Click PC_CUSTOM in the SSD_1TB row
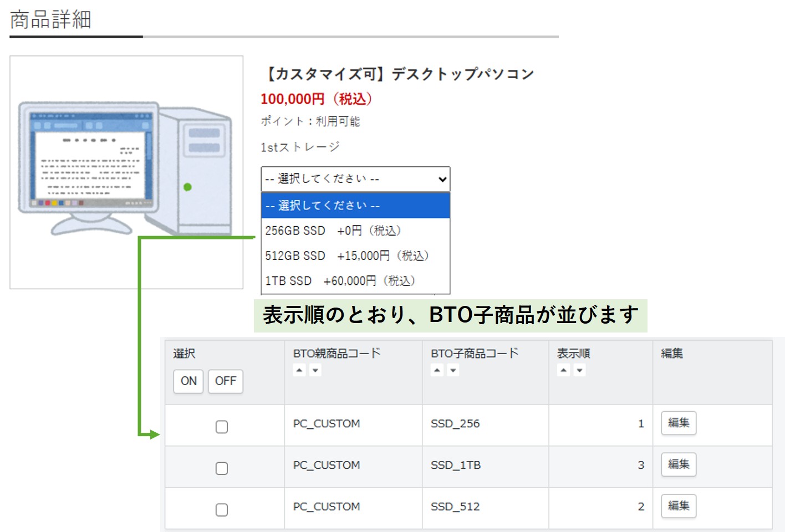The width and height of the screenshot is (785, 532). 327,465
